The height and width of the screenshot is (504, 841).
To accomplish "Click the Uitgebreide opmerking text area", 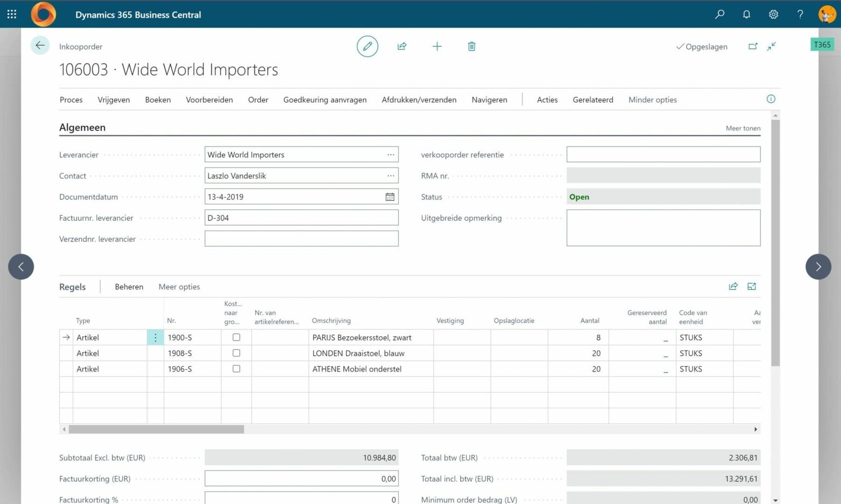I will (x=663, y=228).
